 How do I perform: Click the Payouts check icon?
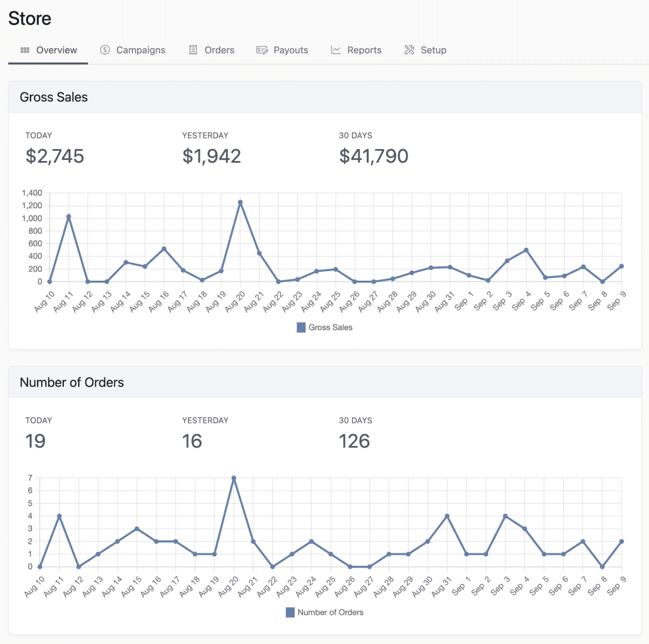(262, 50)
